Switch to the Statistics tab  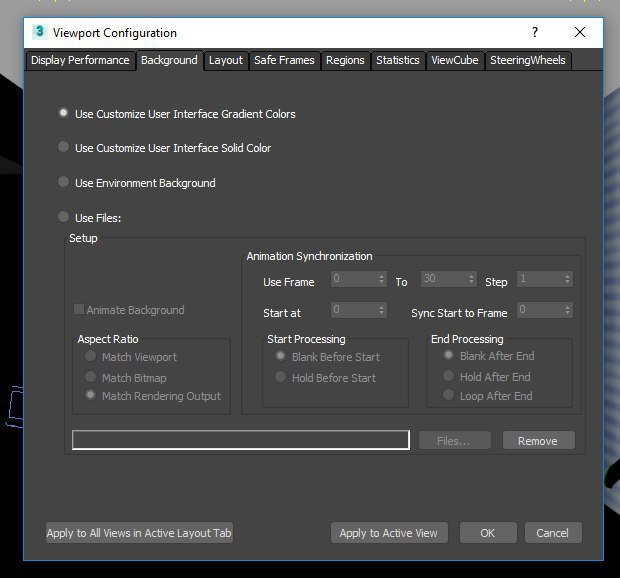pyautogui.click(x=397, y=60)
